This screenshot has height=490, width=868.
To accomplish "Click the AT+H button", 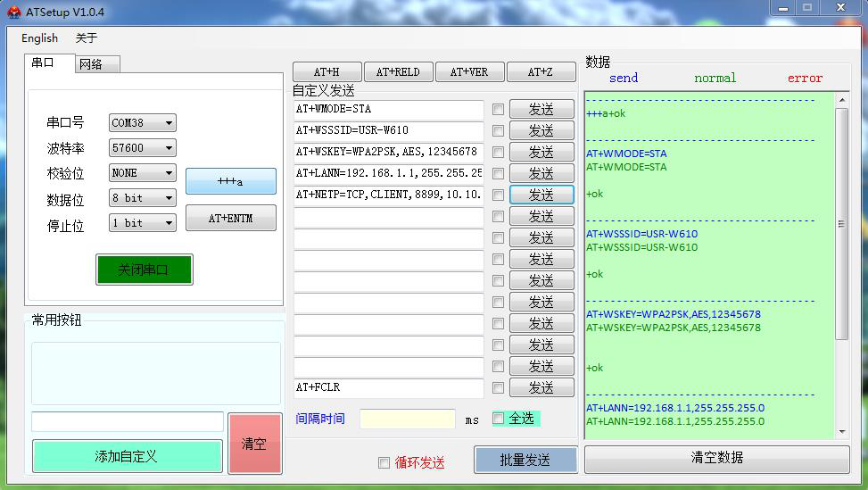I will click(x=327, y=72).
